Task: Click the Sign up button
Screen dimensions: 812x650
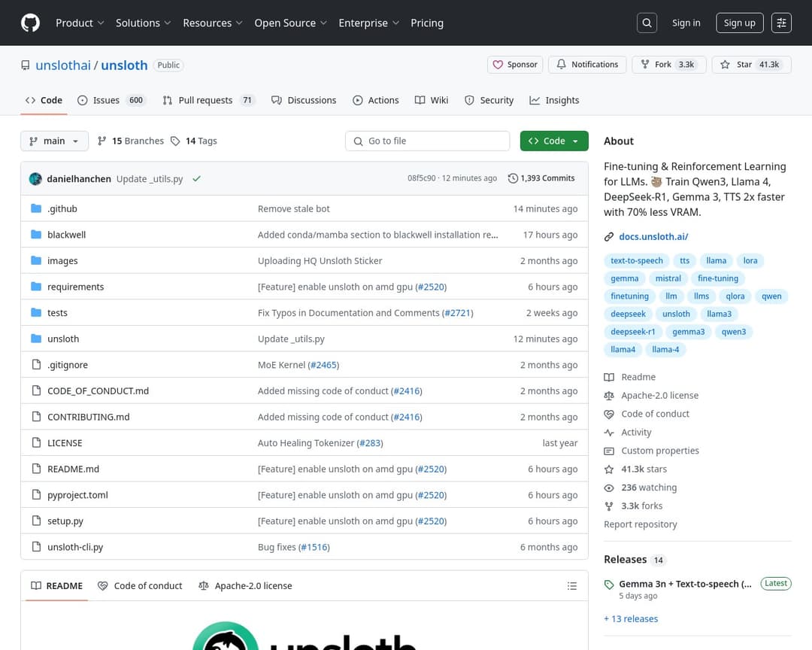Action: tap(740, 23)
